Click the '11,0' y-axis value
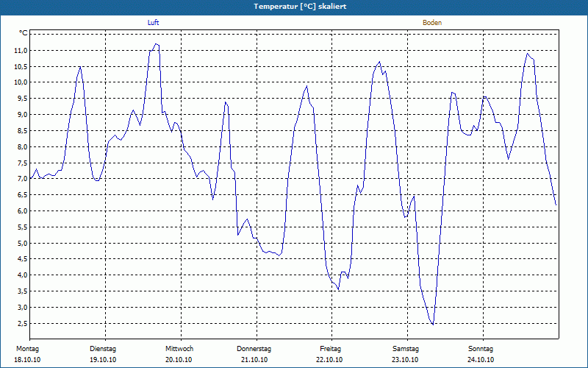This screenshot has height=368, width=588. [x=21, y=50]
